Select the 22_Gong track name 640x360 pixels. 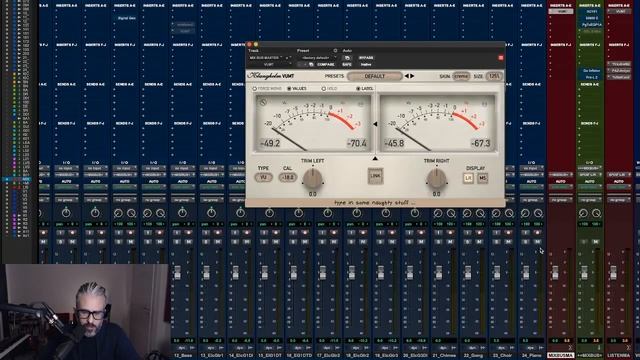coord(473,356)
